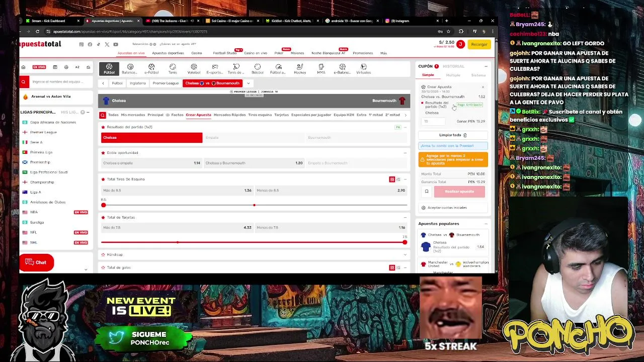Expand the match selector dropdown arrow
644x362 pixels.
pyautogui.click(x=248, y=83)
